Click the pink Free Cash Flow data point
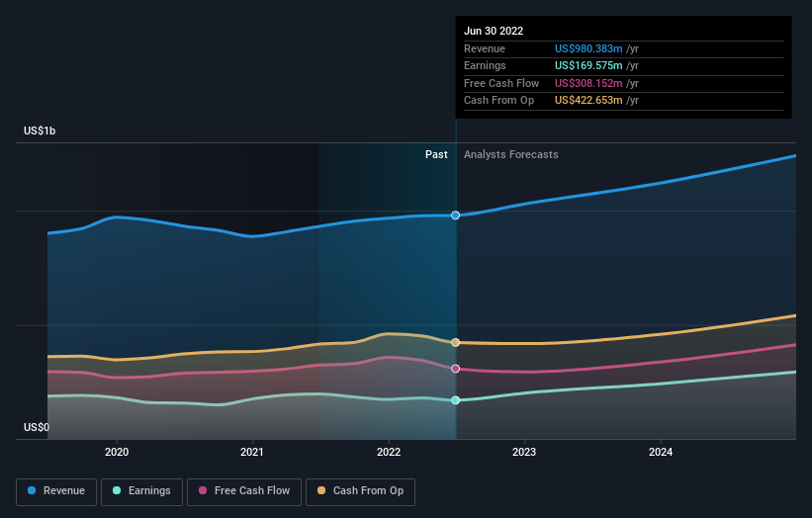 pyautogui.click(x=455, y=369)
